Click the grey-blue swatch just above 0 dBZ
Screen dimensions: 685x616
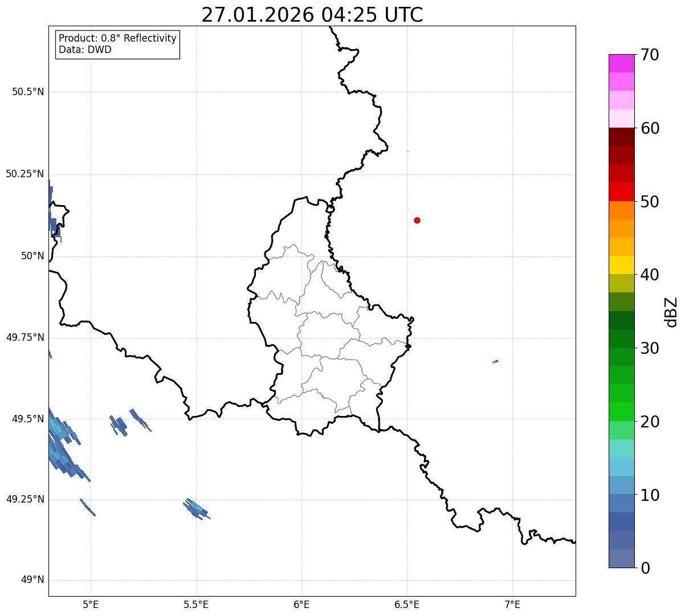coord(621,558)
